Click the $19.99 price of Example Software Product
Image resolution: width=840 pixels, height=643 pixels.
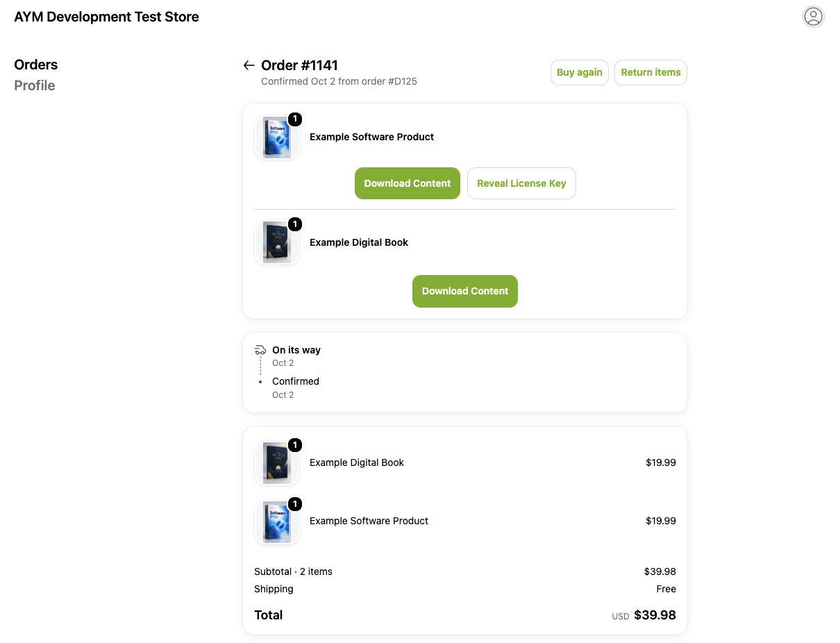click(661, 521)
